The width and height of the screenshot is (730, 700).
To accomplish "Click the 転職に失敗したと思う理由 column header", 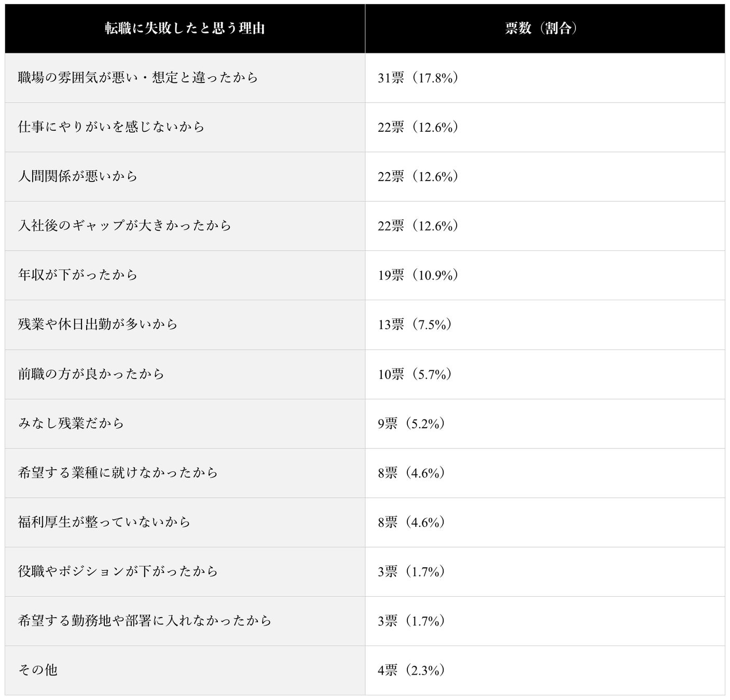I will [185, 29].
